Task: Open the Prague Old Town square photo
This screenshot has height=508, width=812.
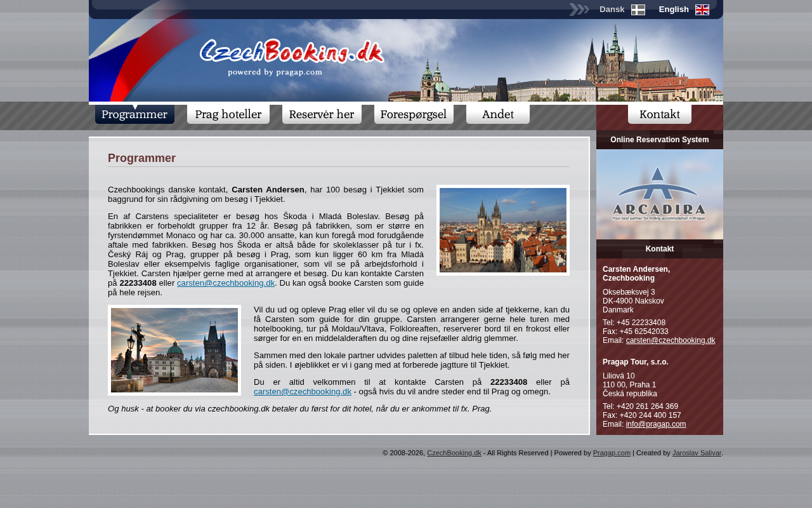Action: pyautogui.click(x=503, y=230)
